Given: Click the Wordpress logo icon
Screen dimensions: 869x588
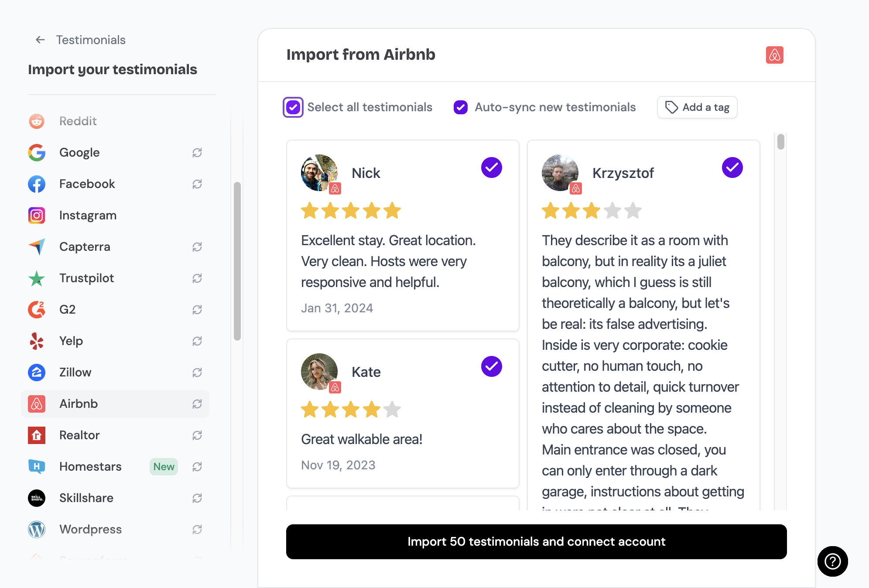Looking at the screenshot, I should click(x=37, y=529).
